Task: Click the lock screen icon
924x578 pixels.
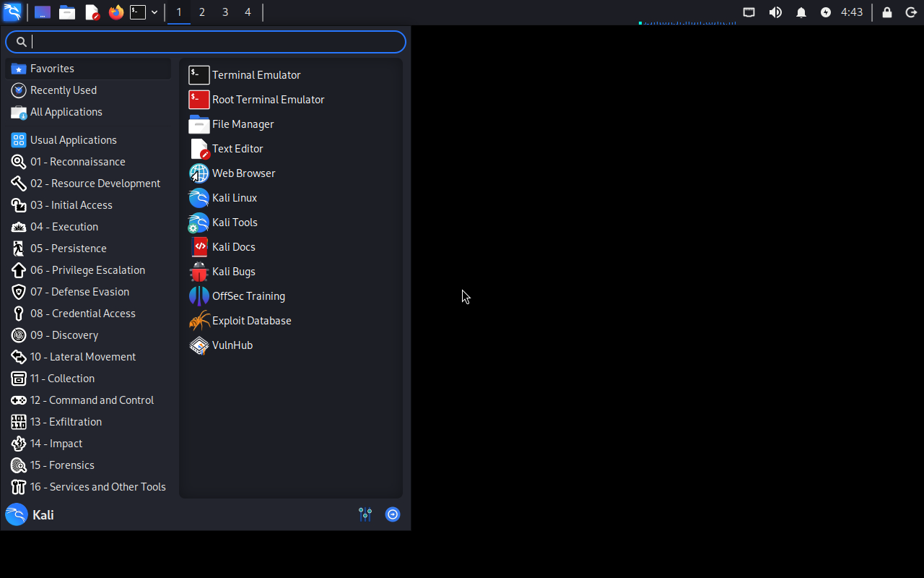Action: click(887, 12)
